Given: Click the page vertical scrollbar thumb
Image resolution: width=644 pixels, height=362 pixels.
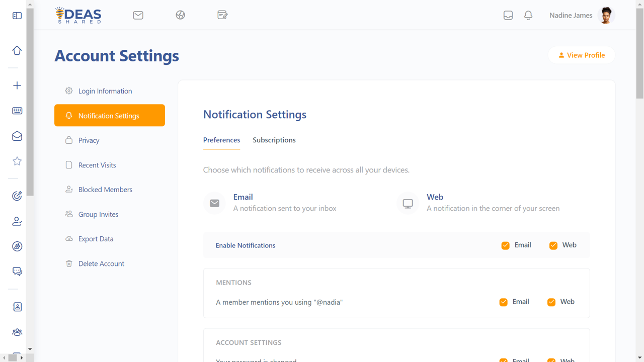Looking at the screenshot, I should (640, 53).
